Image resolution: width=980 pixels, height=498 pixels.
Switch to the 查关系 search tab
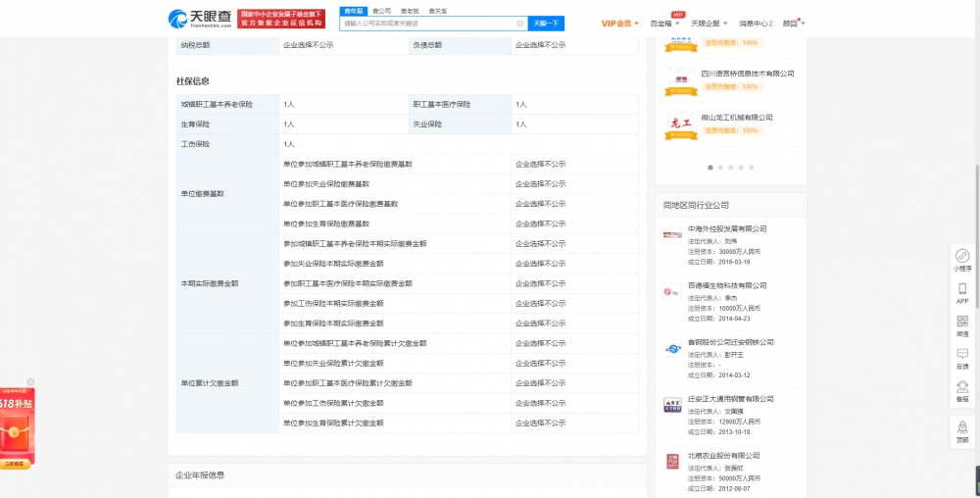point(437,11)
